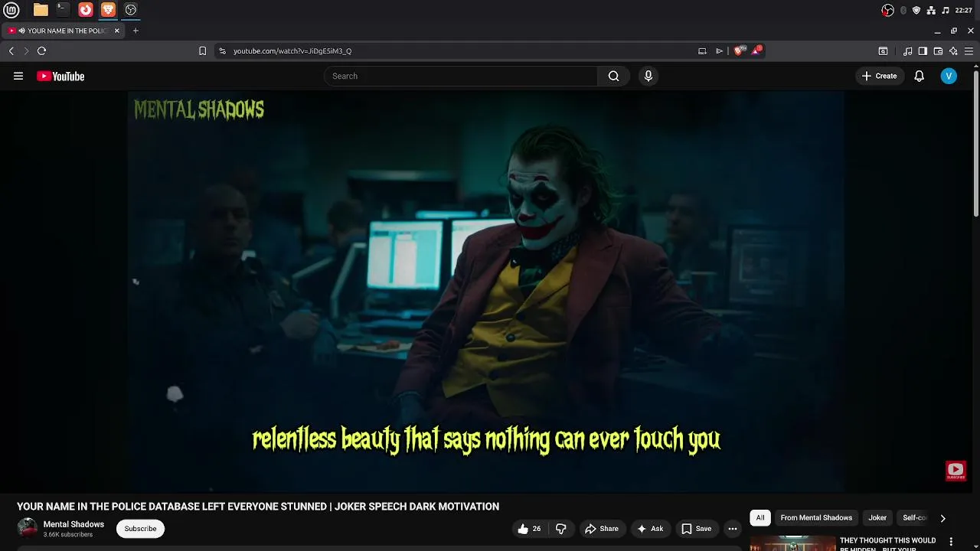Open the account avatar menu
The image size is (980, 551).
[x=949, y=76]
